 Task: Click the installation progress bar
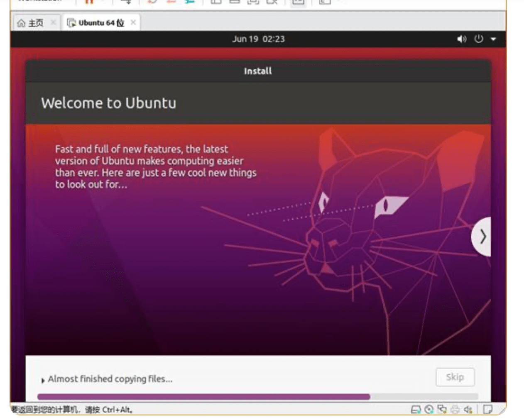(x=257, y=397)
